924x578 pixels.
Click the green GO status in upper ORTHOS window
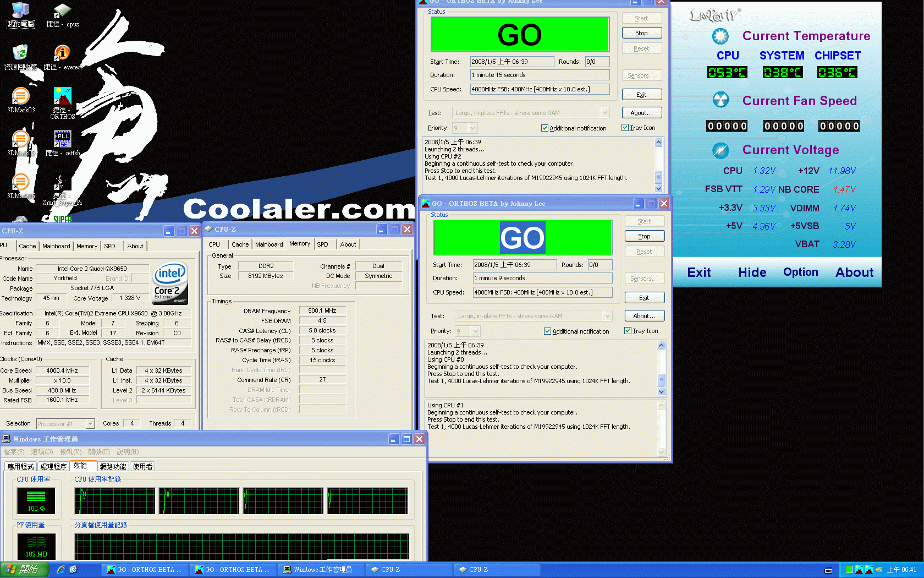[520, 34]
